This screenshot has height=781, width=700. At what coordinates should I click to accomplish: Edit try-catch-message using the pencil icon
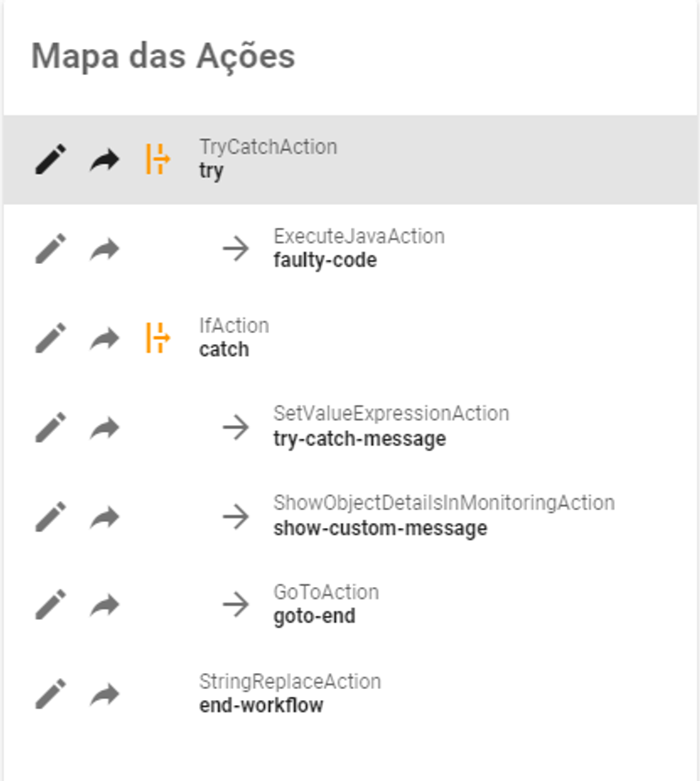[51, 427]
